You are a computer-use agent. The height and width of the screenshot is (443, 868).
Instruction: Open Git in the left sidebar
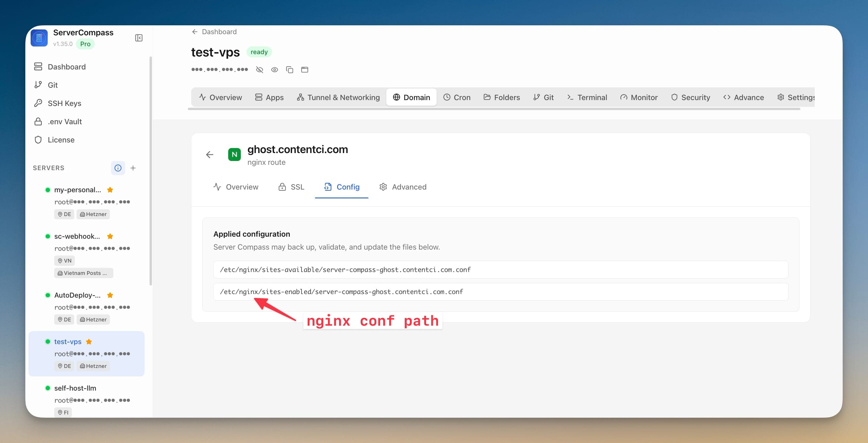(x=46, y=85)
